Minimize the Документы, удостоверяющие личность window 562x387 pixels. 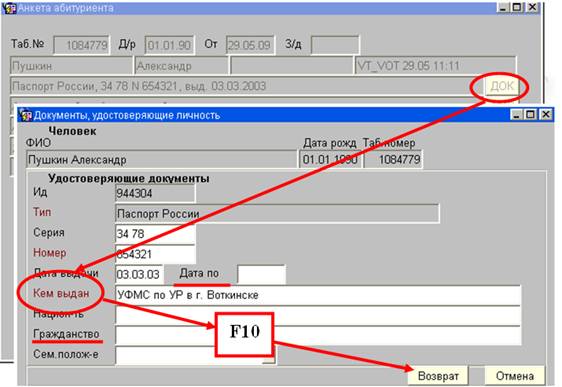[x=516, y=115]
